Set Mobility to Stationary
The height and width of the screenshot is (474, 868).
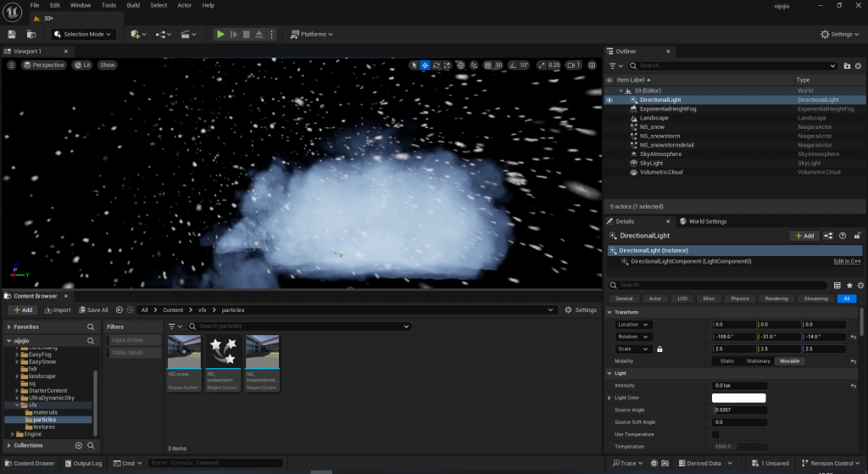[758, 361]
